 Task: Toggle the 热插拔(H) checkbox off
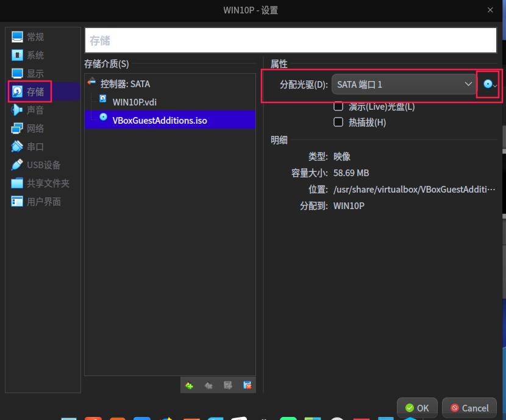(338, 122)
